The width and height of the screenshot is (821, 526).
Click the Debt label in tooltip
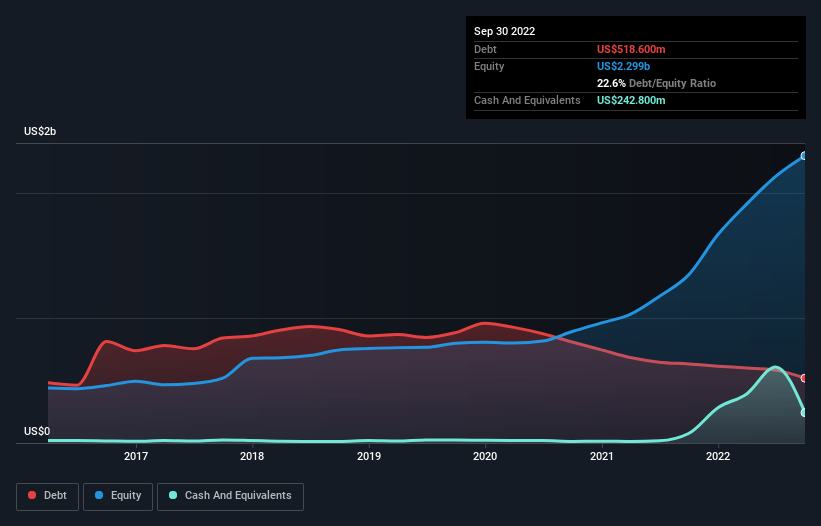click(x=485, y=49)
